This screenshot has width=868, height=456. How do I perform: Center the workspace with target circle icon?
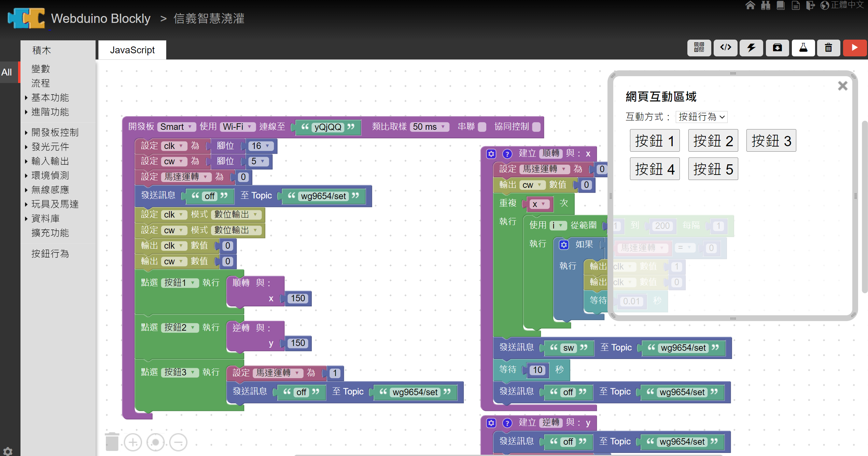coord(155,442)
